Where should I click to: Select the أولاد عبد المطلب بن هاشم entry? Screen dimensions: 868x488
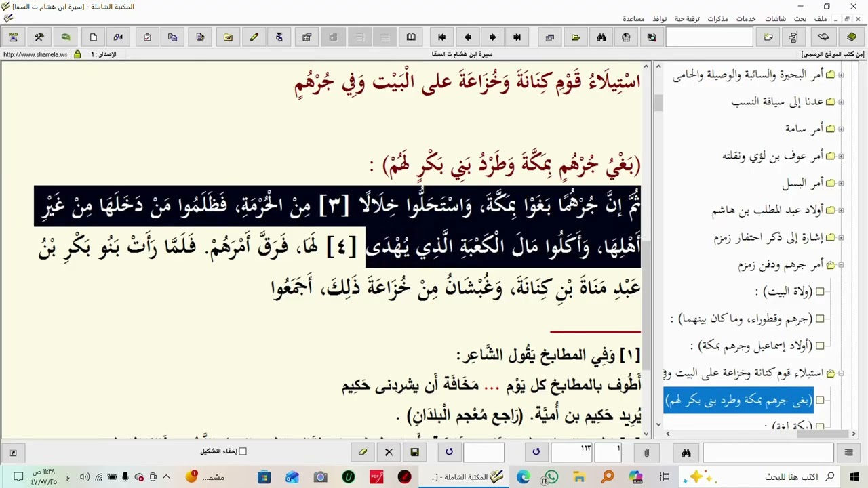coord(768,211)
